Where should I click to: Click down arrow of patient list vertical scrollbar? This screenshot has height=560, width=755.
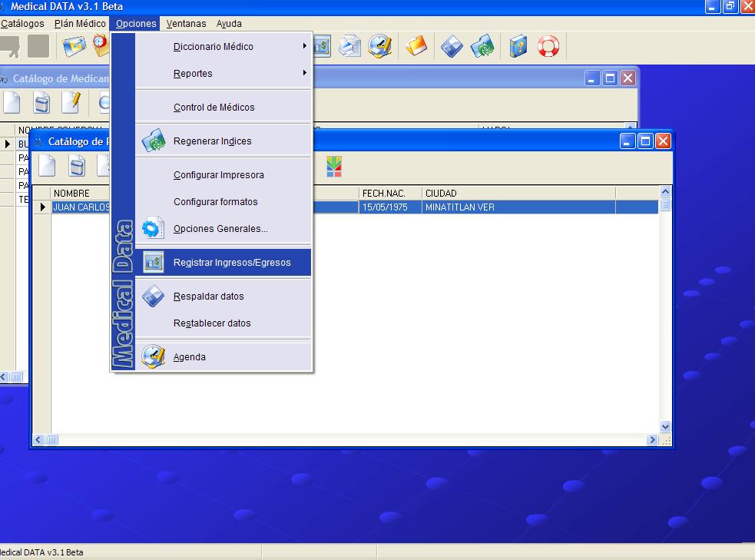[x=665, y=426]
